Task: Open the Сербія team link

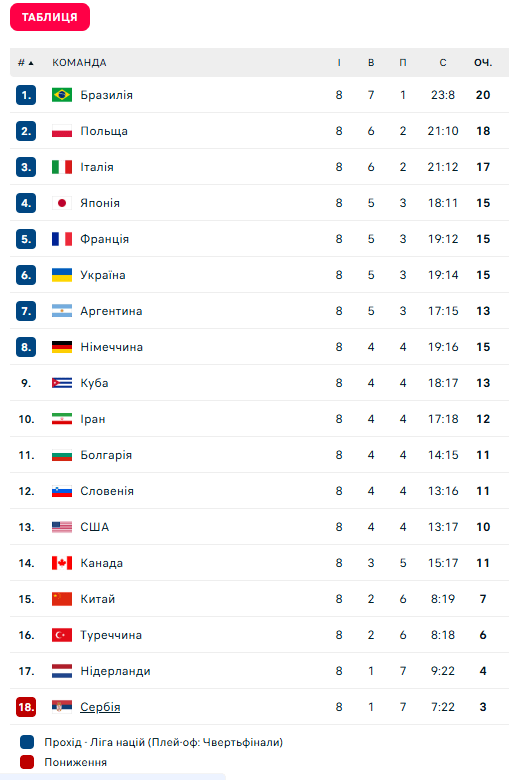Action: coord(100,707)
